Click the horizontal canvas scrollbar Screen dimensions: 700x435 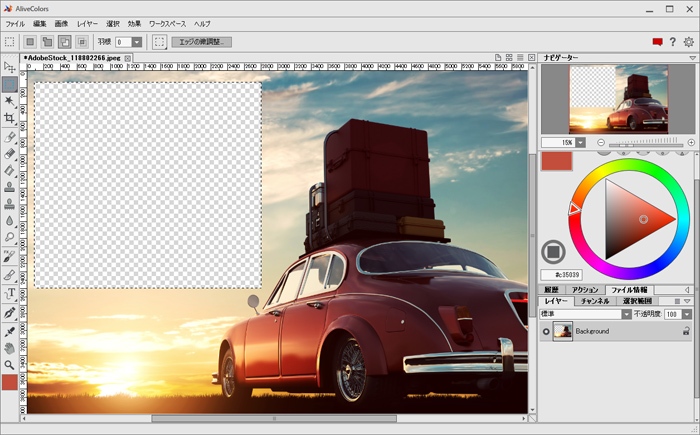tap(274, 418)
